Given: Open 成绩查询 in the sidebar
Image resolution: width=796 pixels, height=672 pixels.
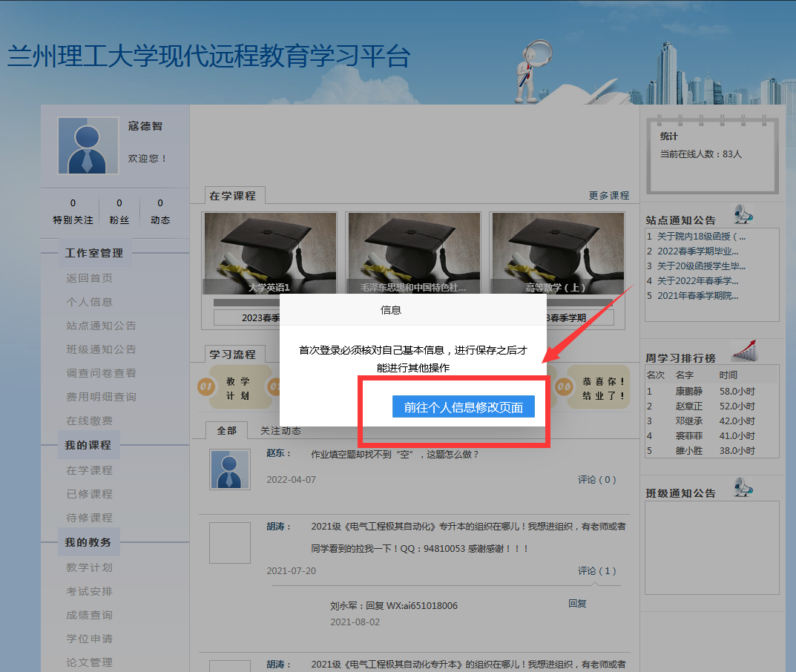Looking at the screenshot, I should coord(89,615).
